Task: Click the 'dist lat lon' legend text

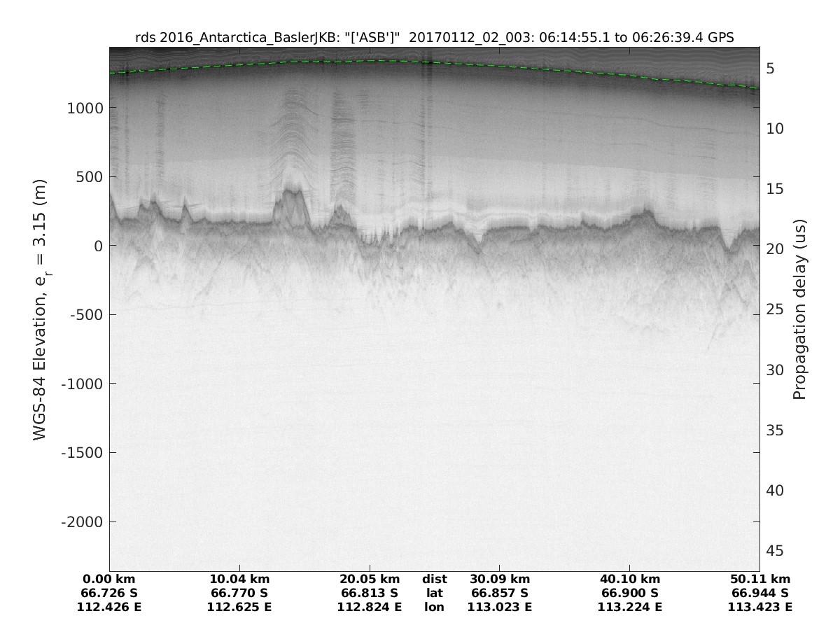Action: (x=435, y=593)
